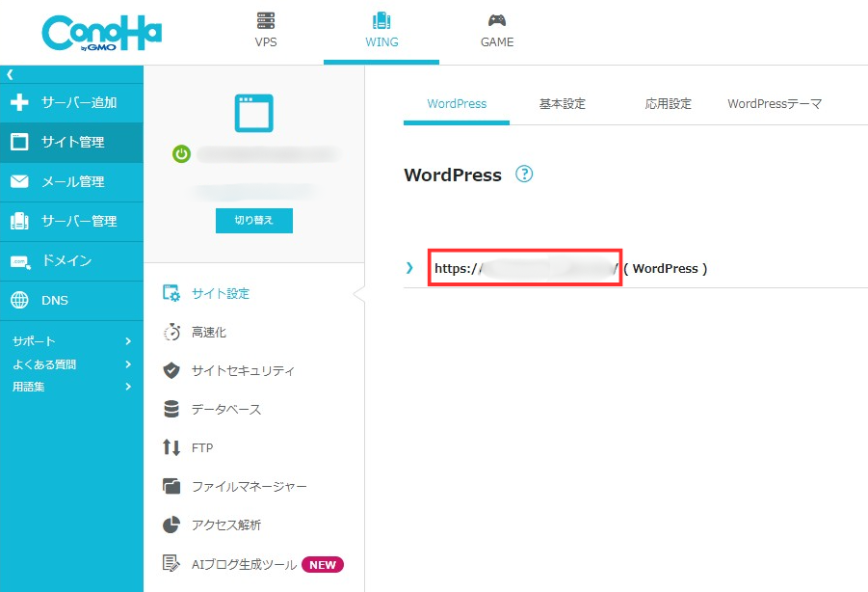Open the GAME tab label

point(497,42)
